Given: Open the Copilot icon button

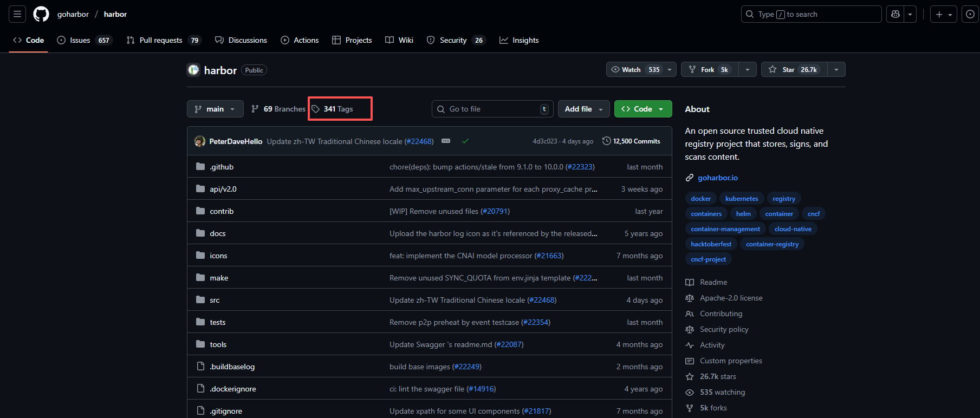Looking at the screenshot, I should (x=895, y=14).
